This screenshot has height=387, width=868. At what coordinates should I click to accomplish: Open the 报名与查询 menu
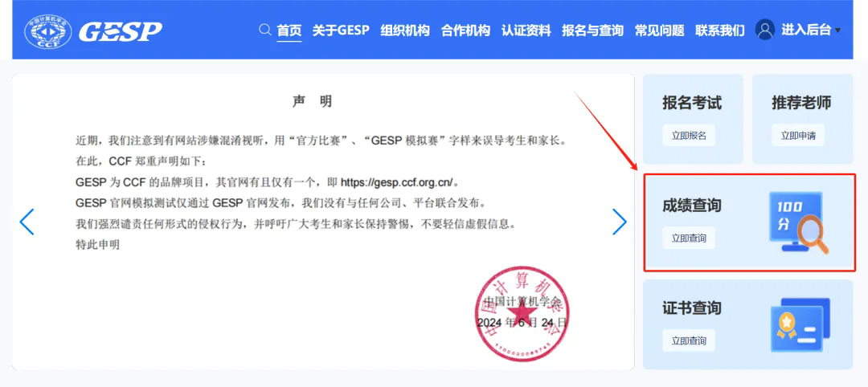click(592, 30)
